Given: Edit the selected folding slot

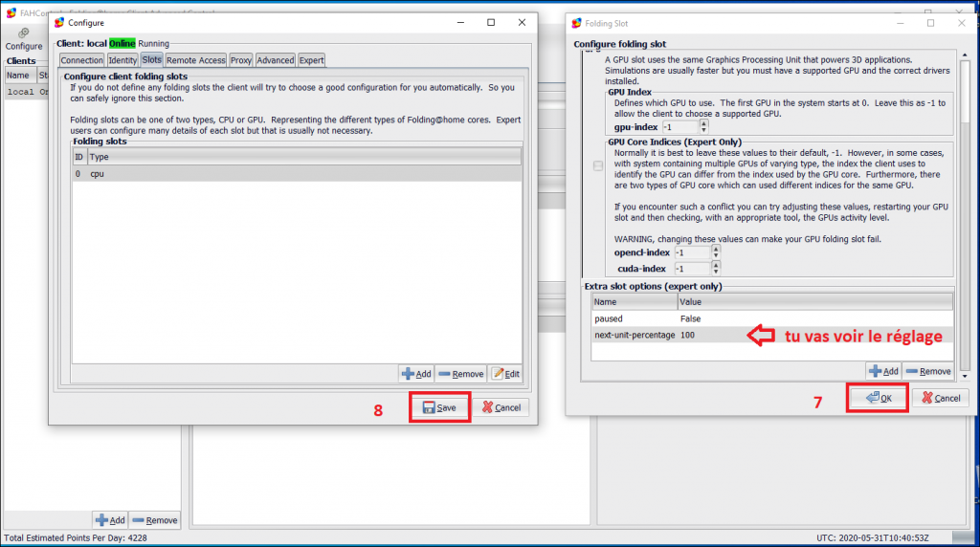Looking at the screenshot, I should 505,374.
